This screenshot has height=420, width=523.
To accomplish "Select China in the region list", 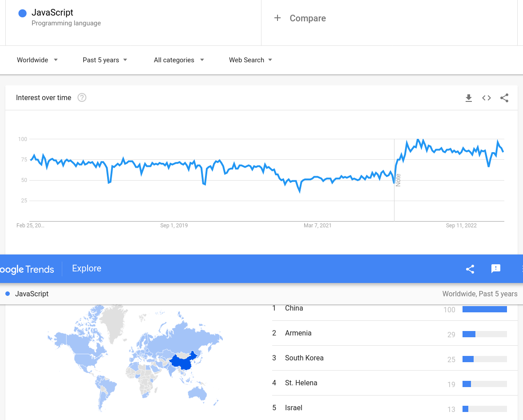I will pos(294,308).
